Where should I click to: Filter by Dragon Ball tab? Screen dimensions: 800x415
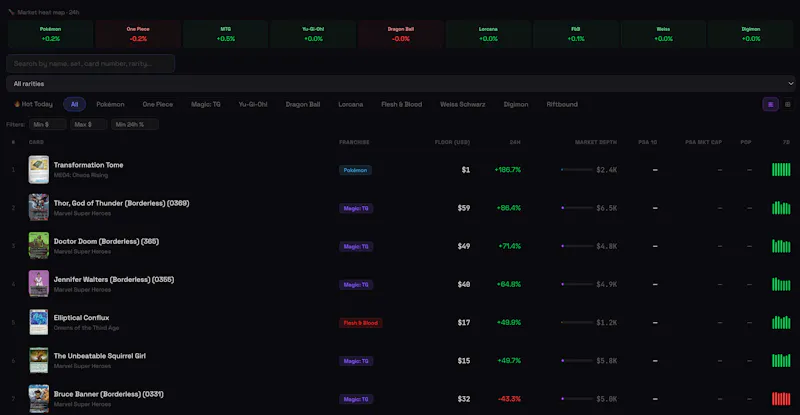pos(303,104)
